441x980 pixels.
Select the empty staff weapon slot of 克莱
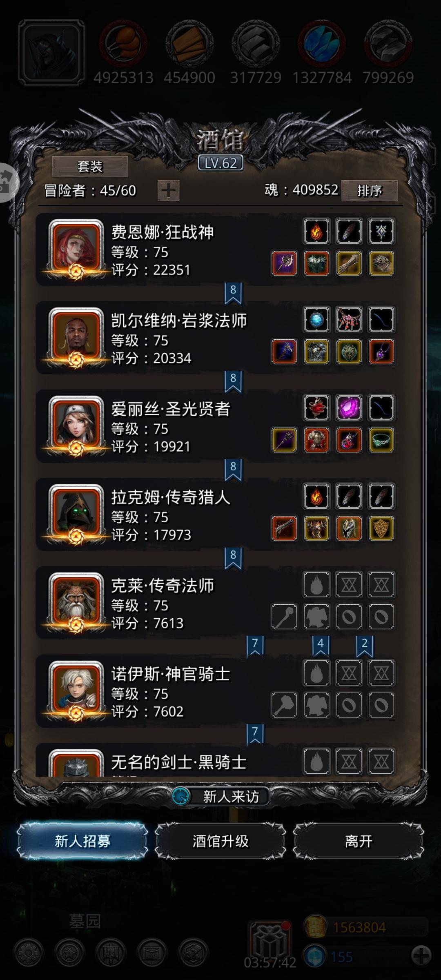tap(284, 617)
